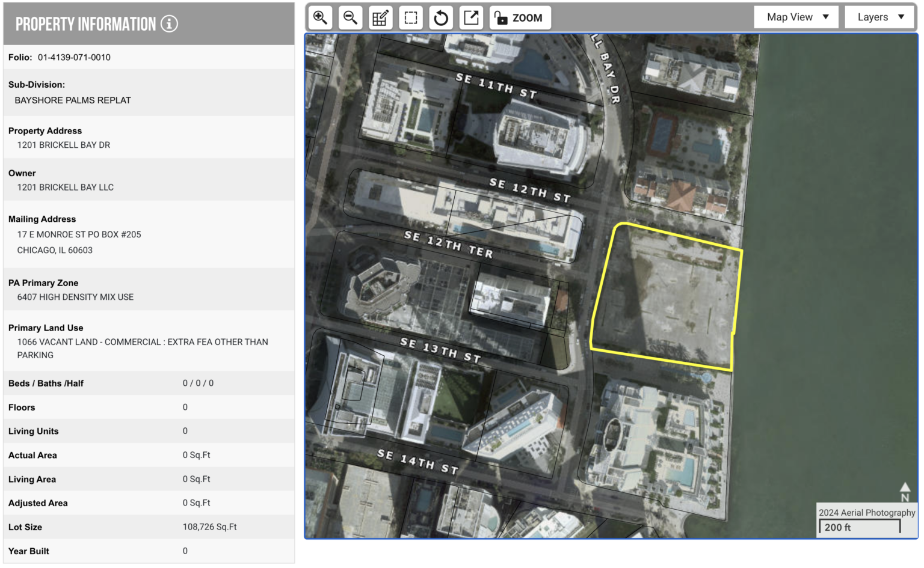The height and width of the screenshot is (568, 924).
Task: Click the SE 14th St label on map
Action: point(417,461)
